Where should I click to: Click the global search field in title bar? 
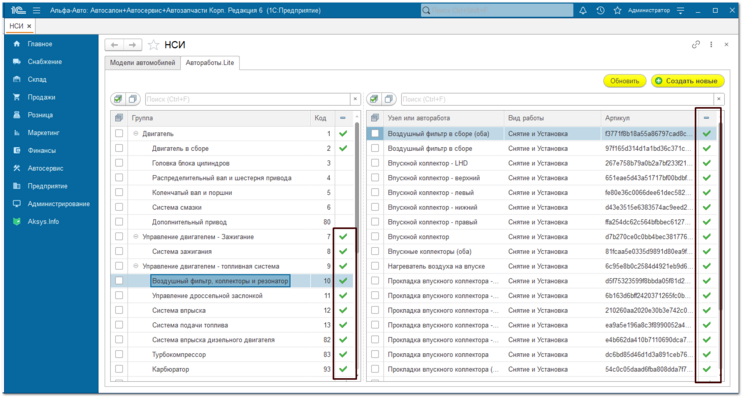(x=497, y=10)
